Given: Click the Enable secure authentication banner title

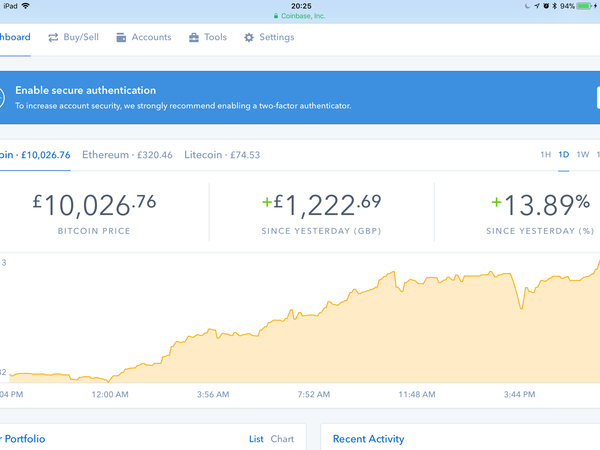Looking at the screenshot, I should [86, 90].
